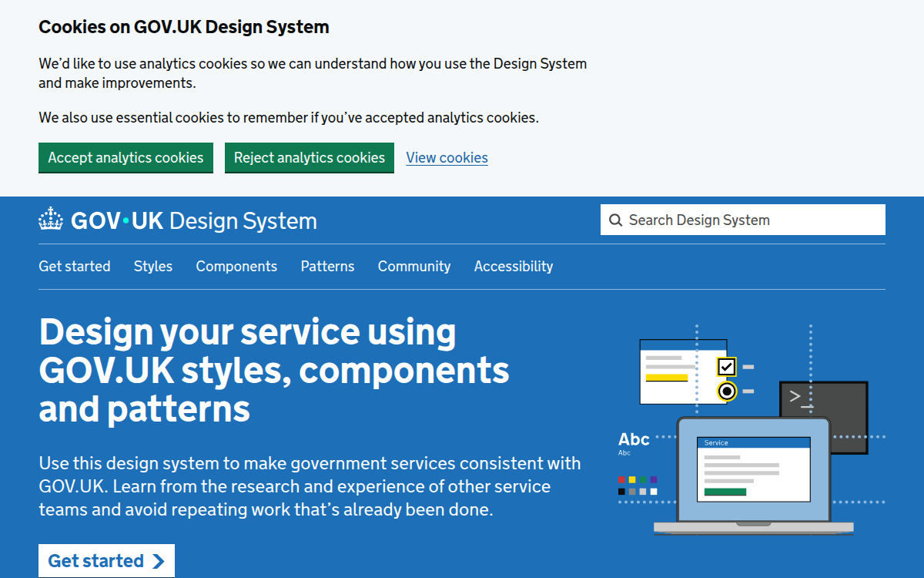Open the Community navigation item
Image resolution: width=924 pixels, height=578 pixels.
coord(414,266)
